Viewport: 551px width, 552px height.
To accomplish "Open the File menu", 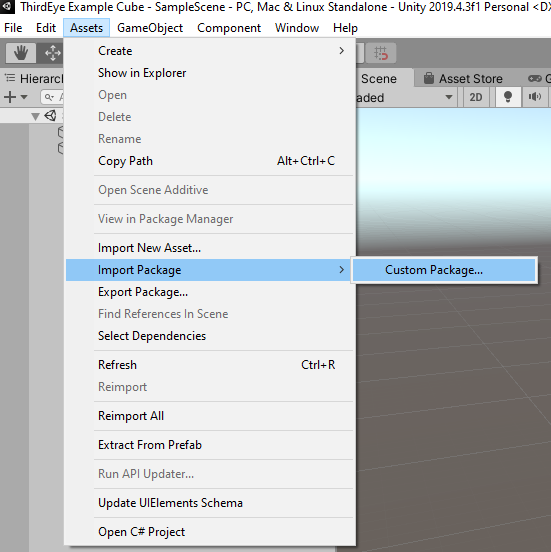I will (x=13, y=28).
